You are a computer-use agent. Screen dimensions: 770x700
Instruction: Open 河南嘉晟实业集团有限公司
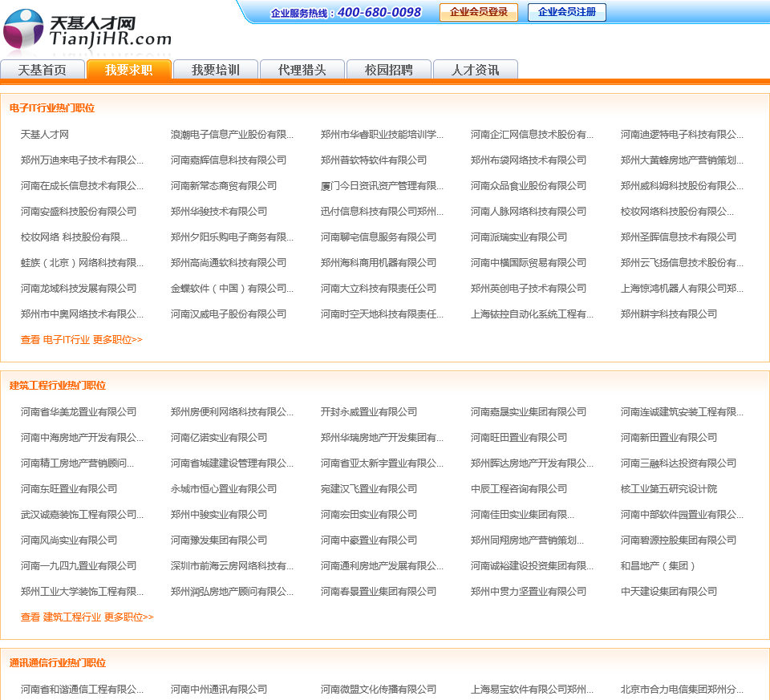pos(529,412)
